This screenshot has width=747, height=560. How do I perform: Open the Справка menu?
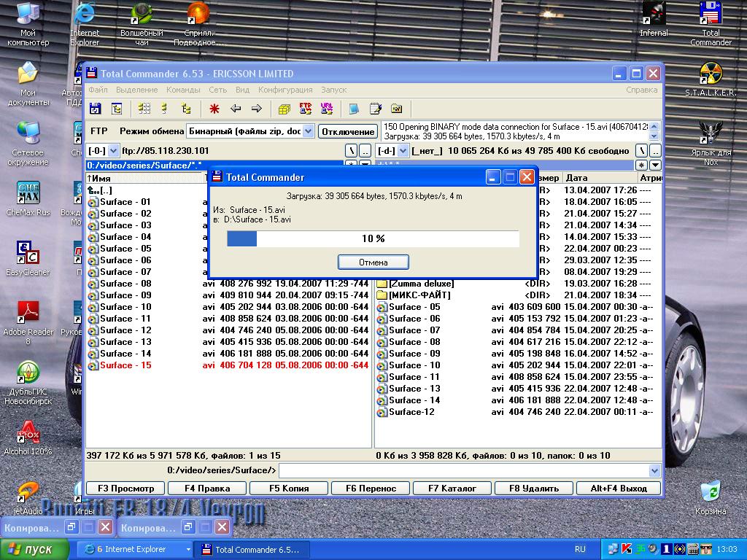point(642,90)
